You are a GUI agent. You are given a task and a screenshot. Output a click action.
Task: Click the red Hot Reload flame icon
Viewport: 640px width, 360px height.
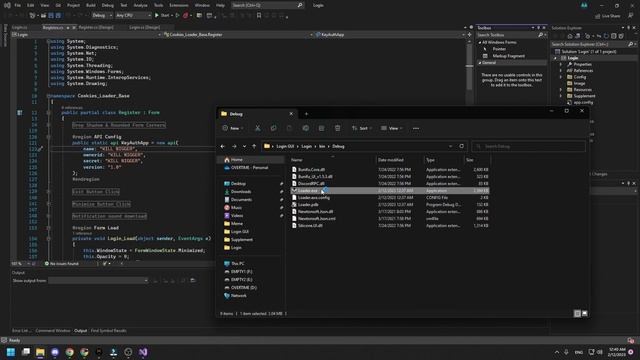(186, 15)
